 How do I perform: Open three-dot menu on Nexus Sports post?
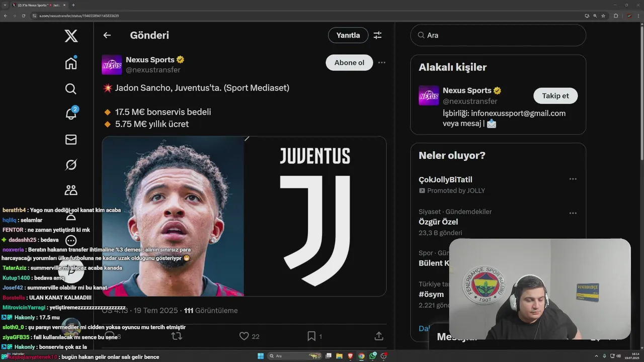click(x=382, y=63)
